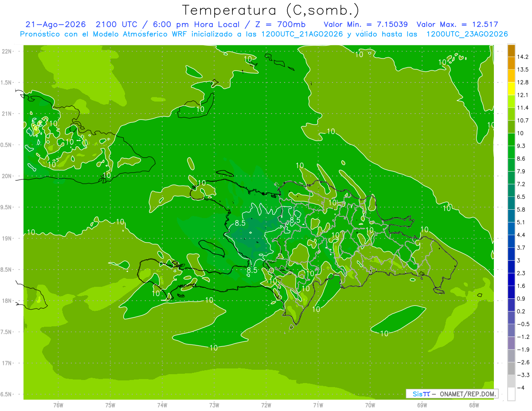532x411 pixels.
Task: Click the '2.3' color scale value
Action: pos(521,273)
